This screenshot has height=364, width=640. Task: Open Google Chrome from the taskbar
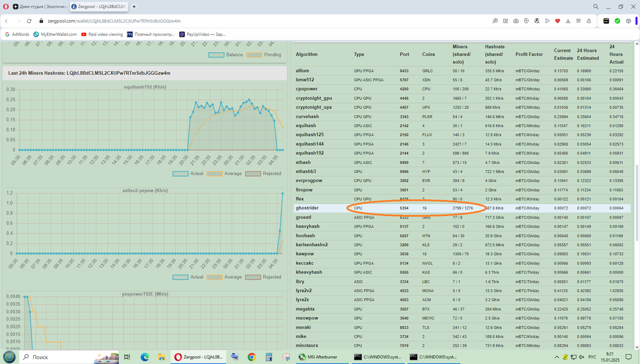(252, 357)
